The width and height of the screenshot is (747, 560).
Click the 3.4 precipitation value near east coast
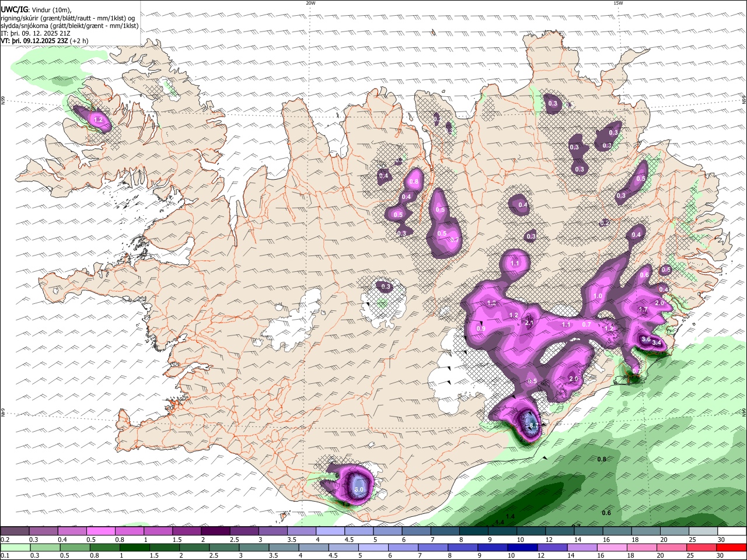click(x=657, y=343)
